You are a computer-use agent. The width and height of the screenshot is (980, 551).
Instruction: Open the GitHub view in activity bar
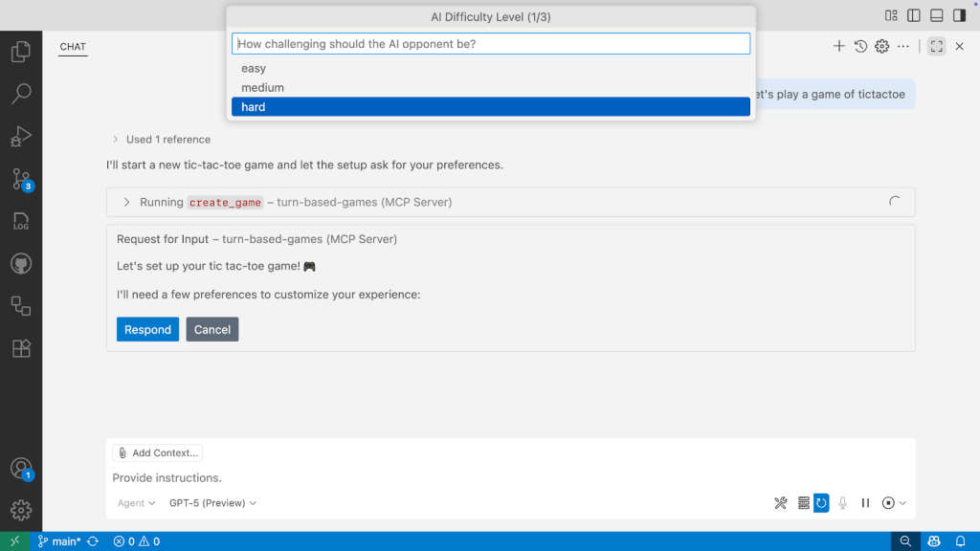click(x=21, y=264)
